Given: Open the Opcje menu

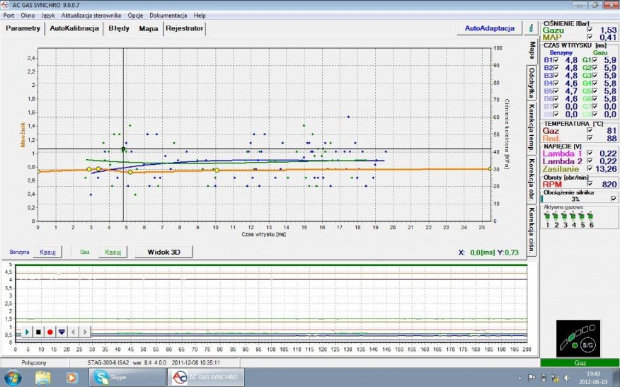Looking at the screenshot, I should pyautogui.click(x=135, y=15).
